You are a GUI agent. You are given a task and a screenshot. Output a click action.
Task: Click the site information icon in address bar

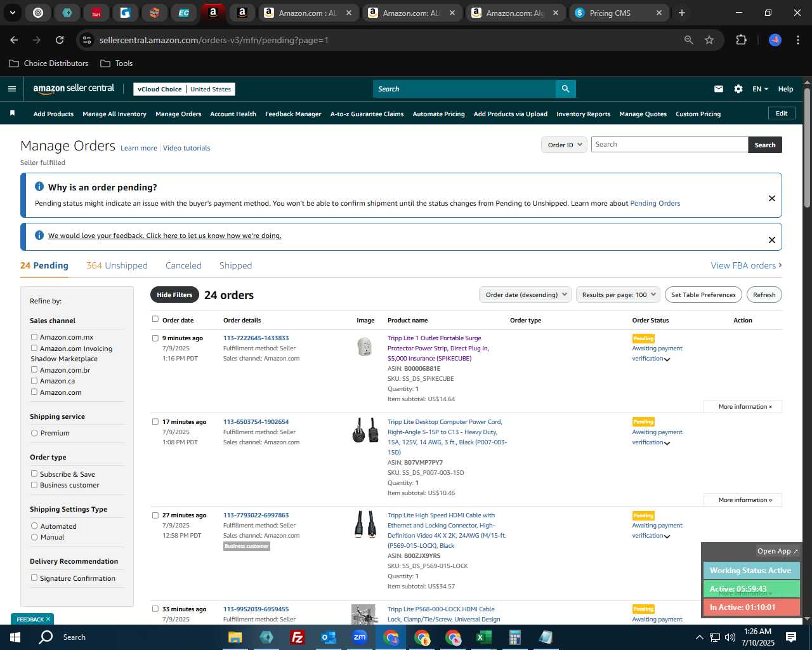pos(88,40)
